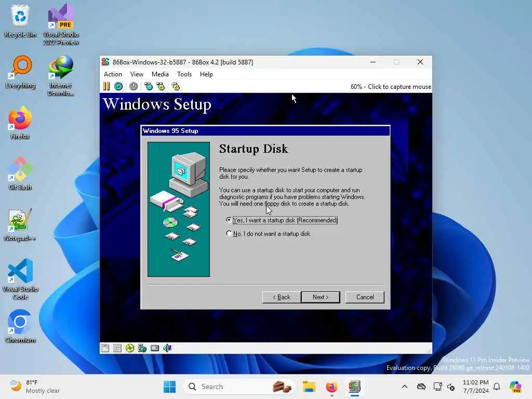
Task: Close the 86Box window
Action: click(x=420, y=62)
